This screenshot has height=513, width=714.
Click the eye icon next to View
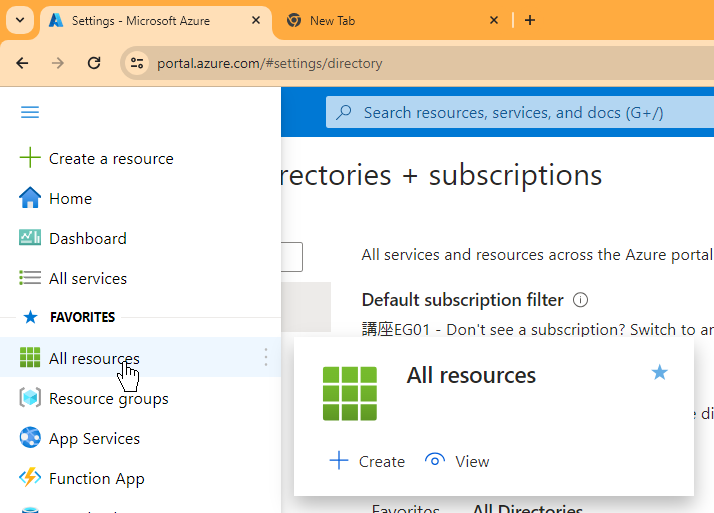click(x=435, y=461)
